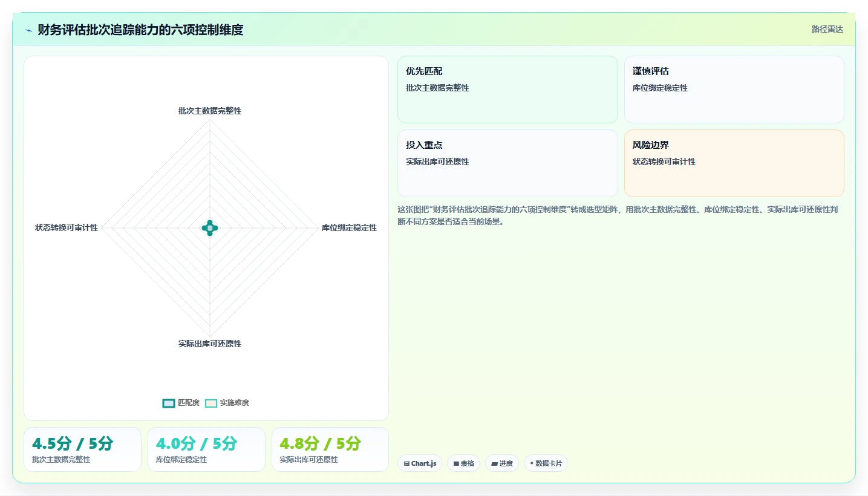Select the 表格 tag chip

[464, 463]
